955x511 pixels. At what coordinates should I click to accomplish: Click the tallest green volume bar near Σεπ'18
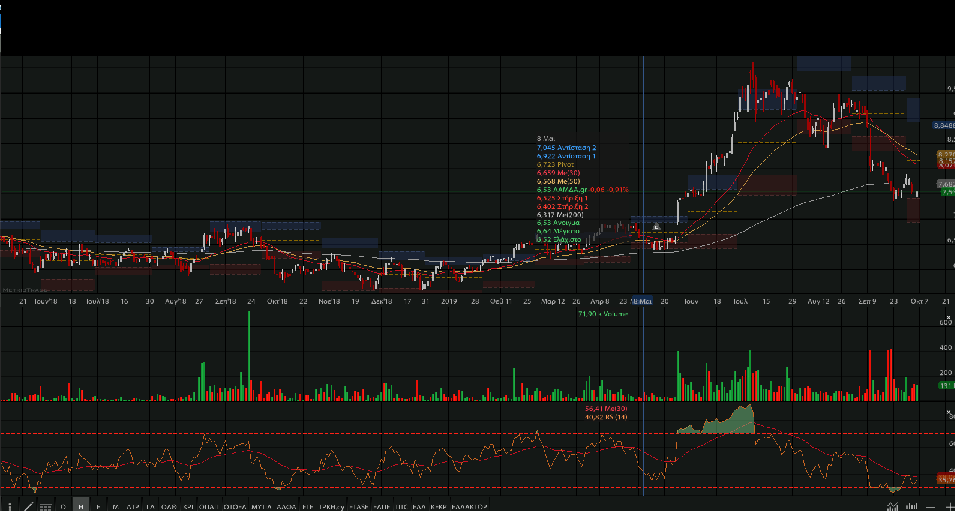pos(248,356)
